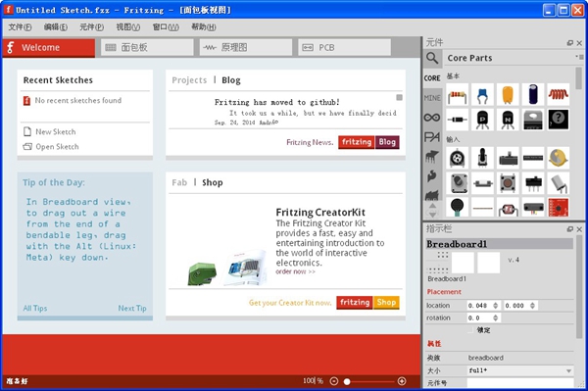Switch to the PCB tab
Image resolution: width=588 pixels, height=391 pixels.
pos(344,48)
